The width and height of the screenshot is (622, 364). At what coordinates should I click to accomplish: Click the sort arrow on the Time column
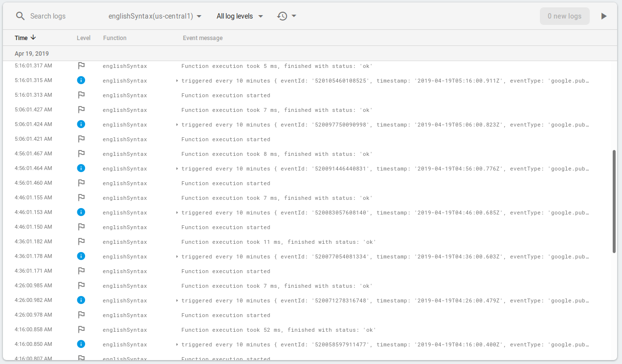pyautogui.click(x=33, y=38)
